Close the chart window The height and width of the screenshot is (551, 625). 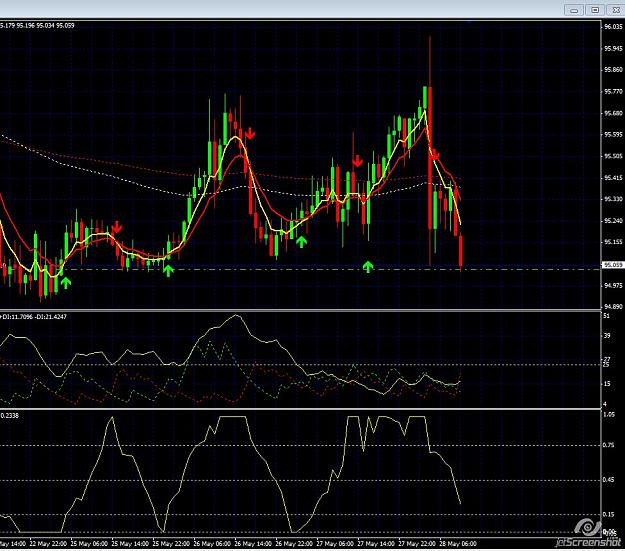616,10
